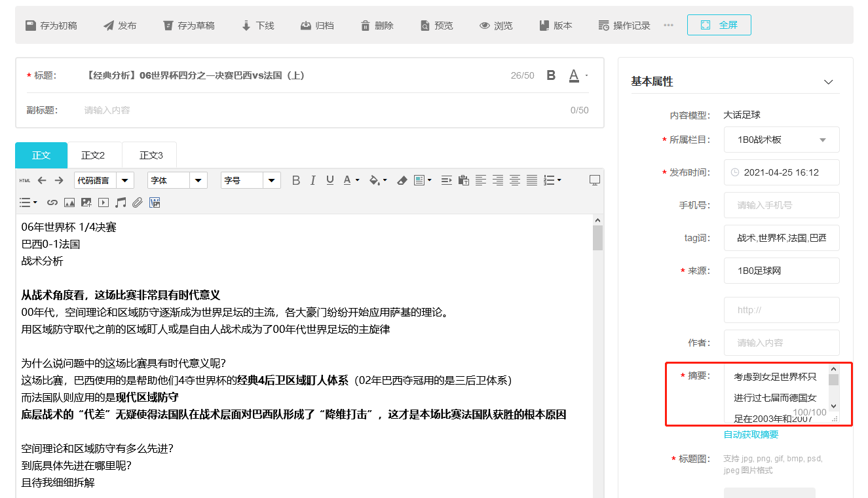Undo the last edit in the editor
Screen dimensions: 868x498
pyautogui.click(x=42, y=180)
